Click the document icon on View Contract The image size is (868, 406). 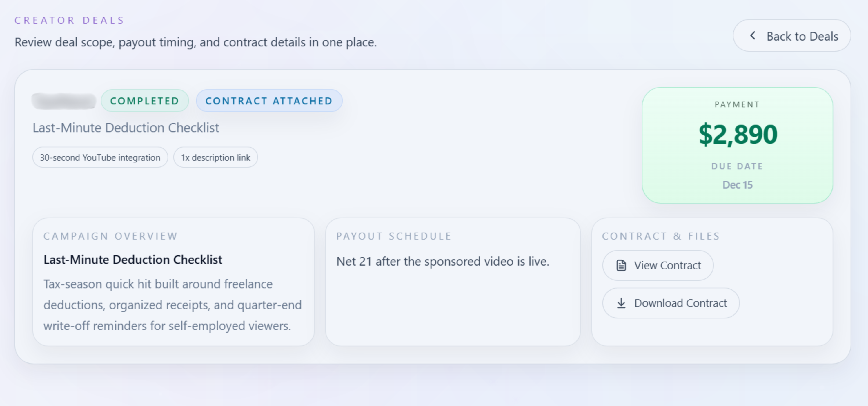click(x=621, y=266)
